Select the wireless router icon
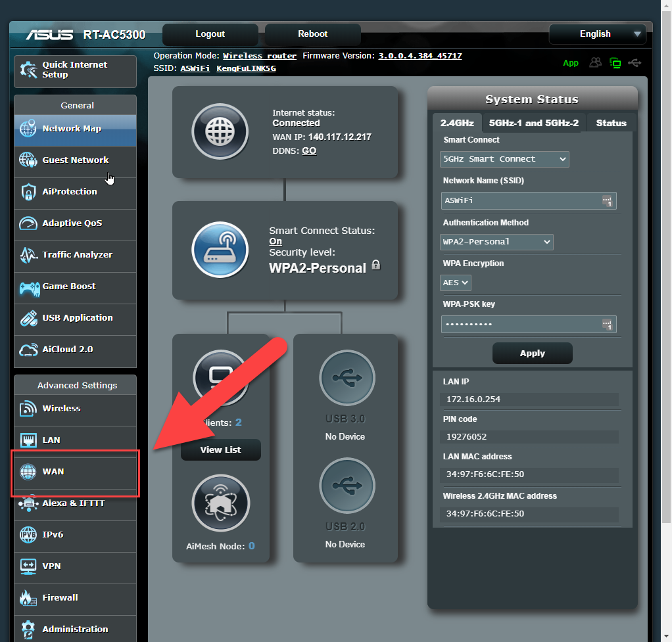 [x=220, y=250]
